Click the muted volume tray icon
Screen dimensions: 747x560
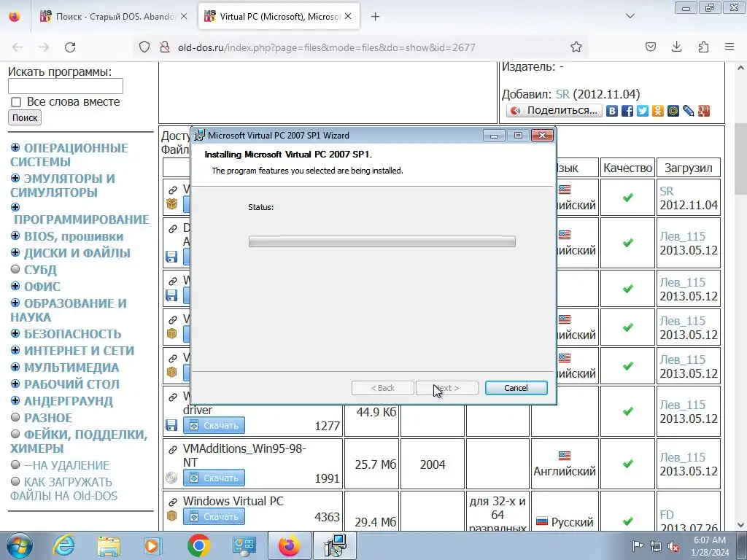pos(673,546)
